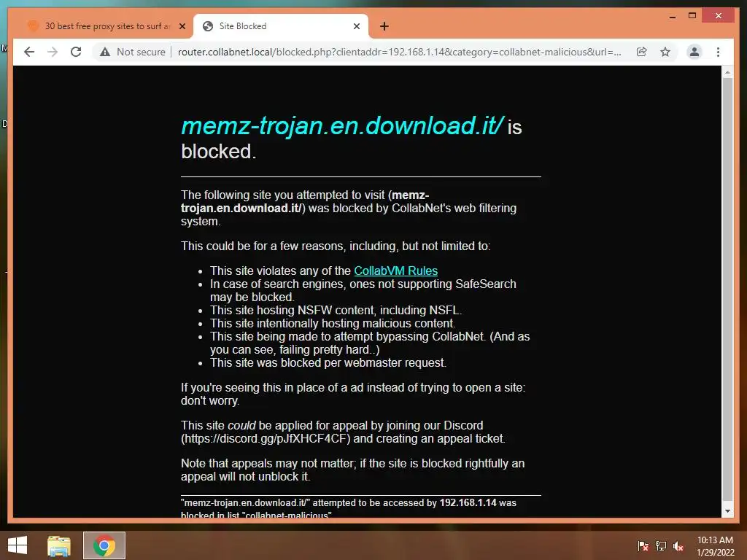Click the vertical scrollbar thumb
The height and width of the screenshot is (560, 747).
[x=727, y=289]
